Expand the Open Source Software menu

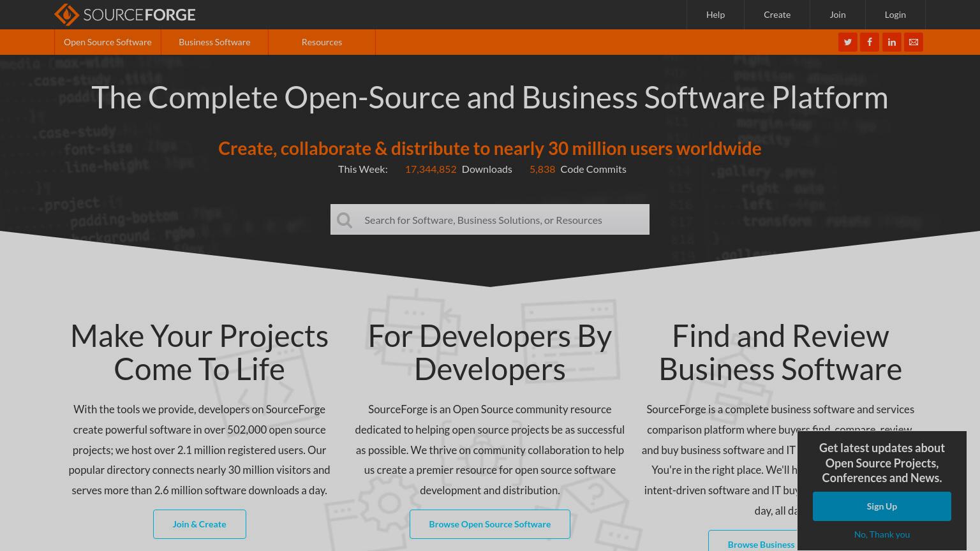pyautogui.click(x=108, y=42)
